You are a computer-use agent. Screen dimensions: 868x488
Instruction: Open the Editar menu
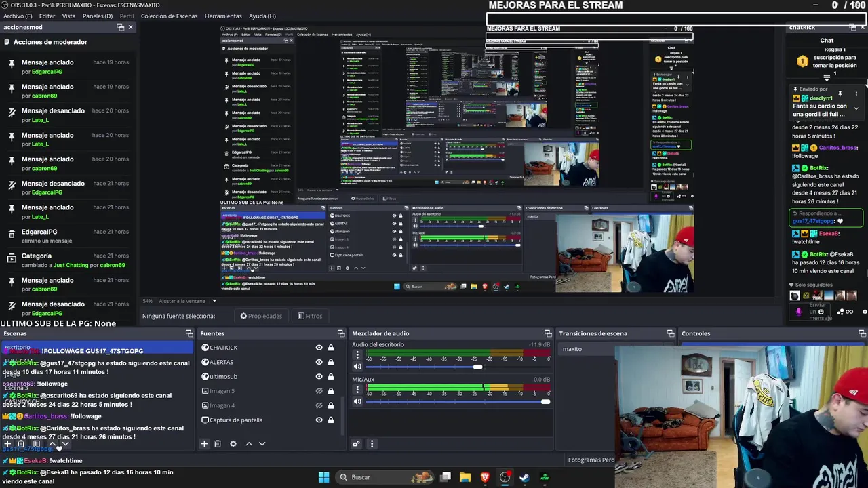tap(47, 16)
